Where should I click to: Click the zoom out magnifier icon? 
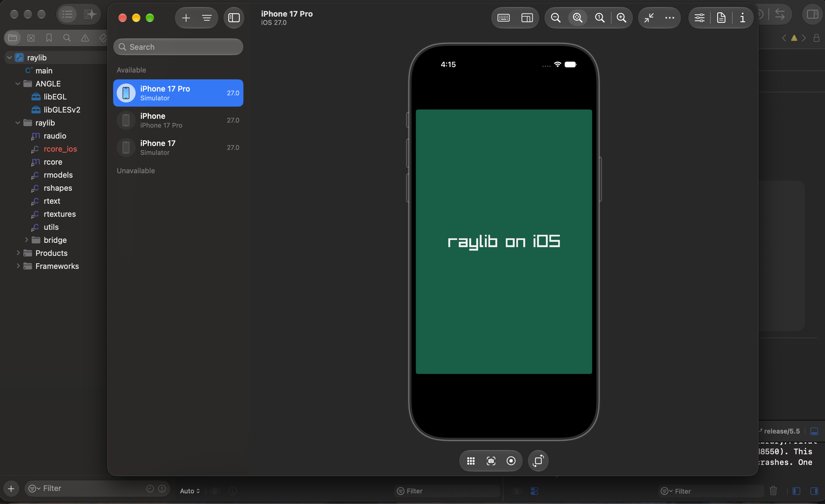tap(556, 18)
